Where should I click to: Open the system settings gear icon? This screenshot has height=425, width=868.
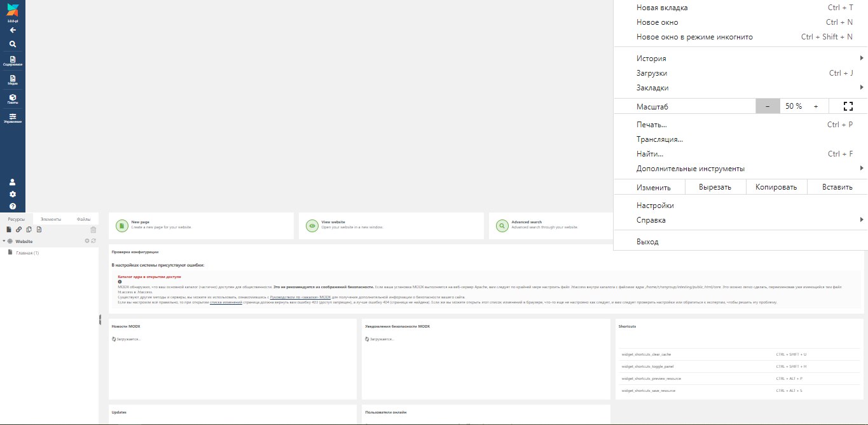(x=13, y=194)
